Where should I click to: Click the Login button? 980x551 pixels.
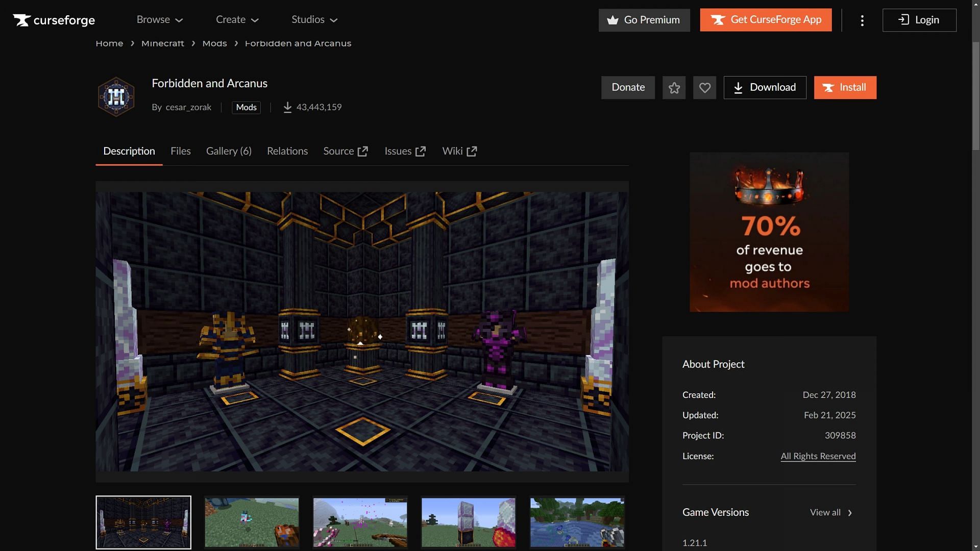918,19
